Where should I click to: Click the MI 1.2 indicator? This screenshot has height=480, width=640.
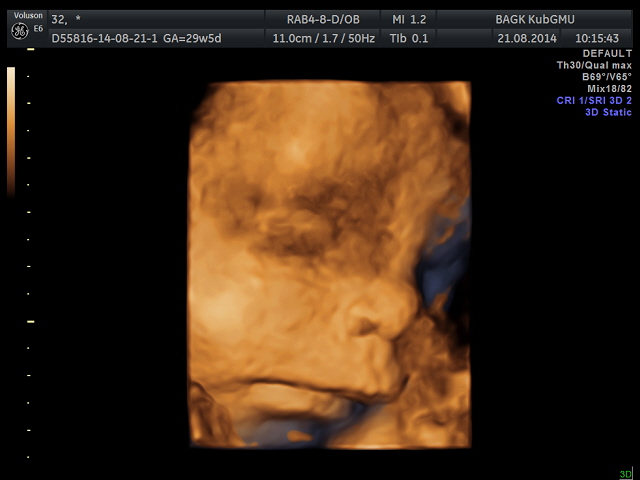[408, 19]
